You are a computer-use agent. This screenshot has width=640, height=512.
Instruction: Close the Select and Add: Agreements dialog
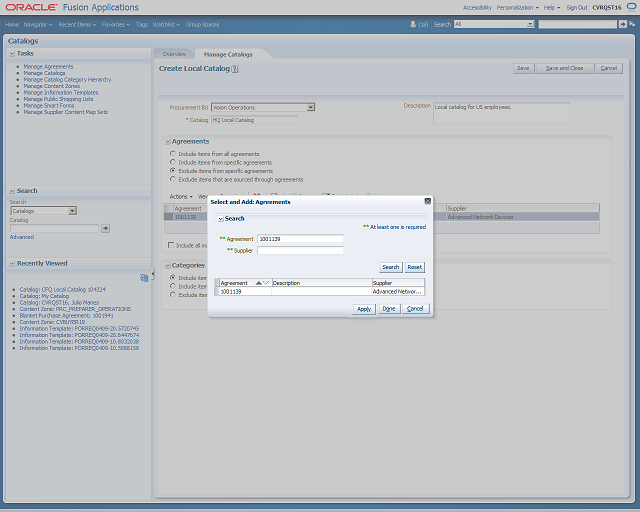click(x=427, y=201)
